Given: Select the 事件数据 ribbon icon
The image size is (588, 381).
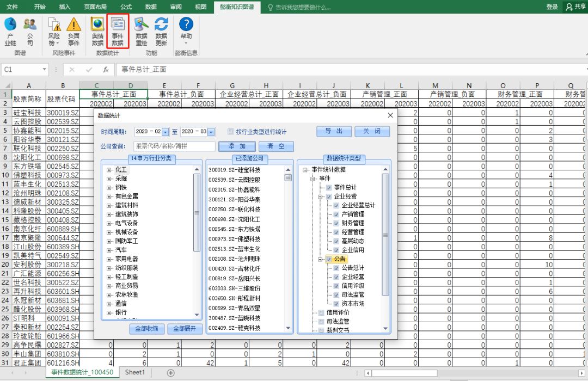Looking at the screenshot, I should (x=119, y=30).
